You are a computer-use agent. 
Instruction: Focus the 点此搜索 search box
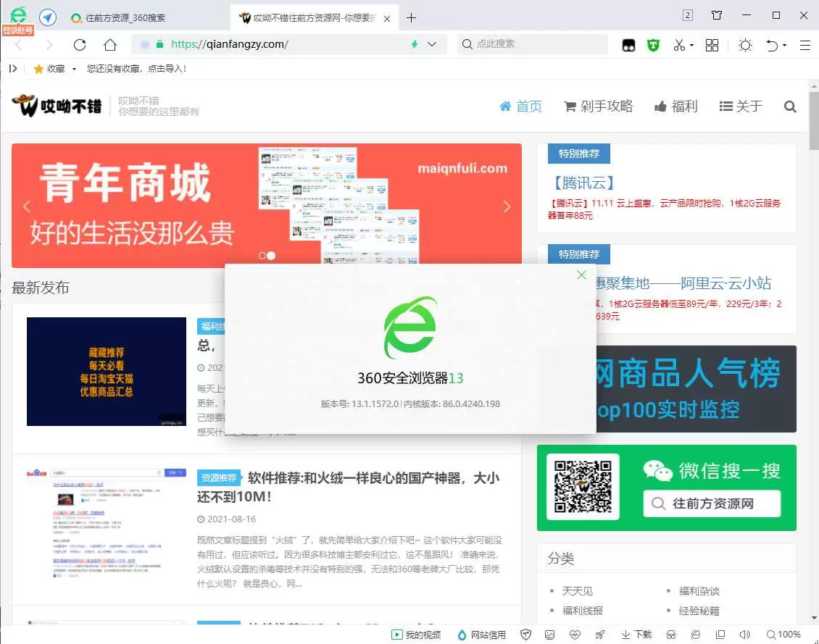point(532,44)
